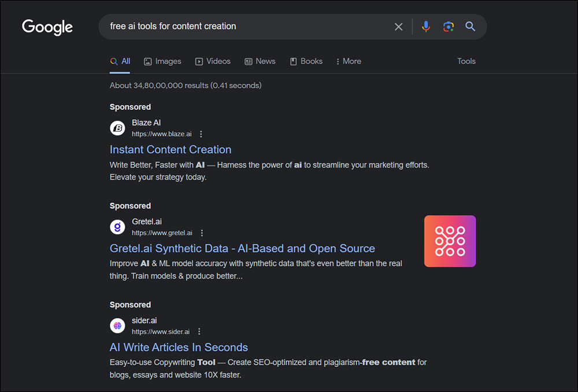Open the three-dot menu beside gretel.ai URL

coord(202,233)
